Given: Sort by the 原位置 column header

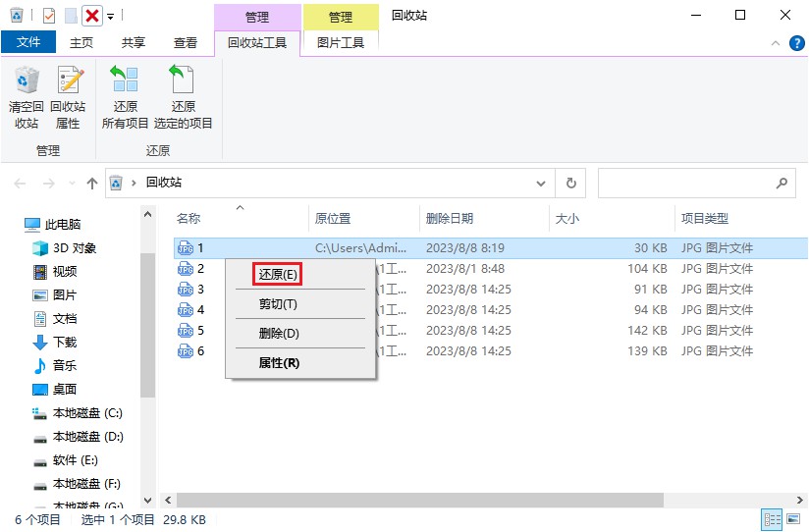Looking at the screenshot, I should tap(333, 218).
